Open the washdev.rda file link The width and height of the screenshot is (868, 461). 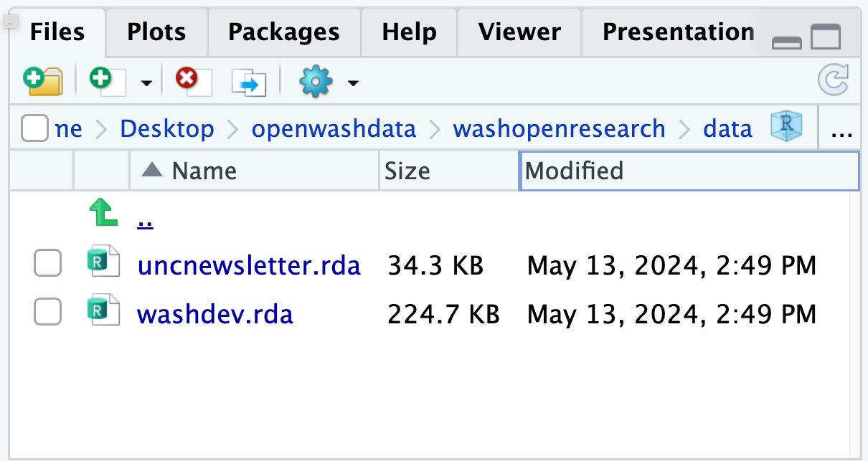[215, 314]
